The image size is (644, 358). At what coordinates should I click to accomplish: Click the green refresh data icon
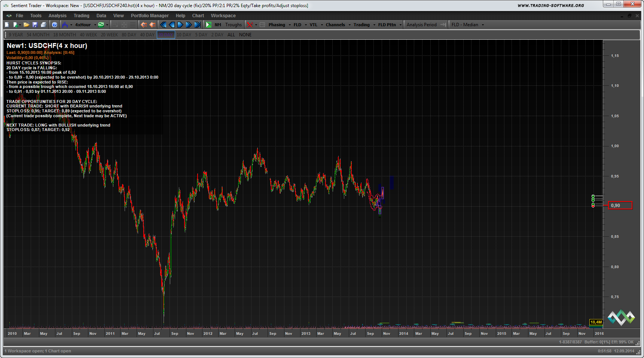coord(101,25)
